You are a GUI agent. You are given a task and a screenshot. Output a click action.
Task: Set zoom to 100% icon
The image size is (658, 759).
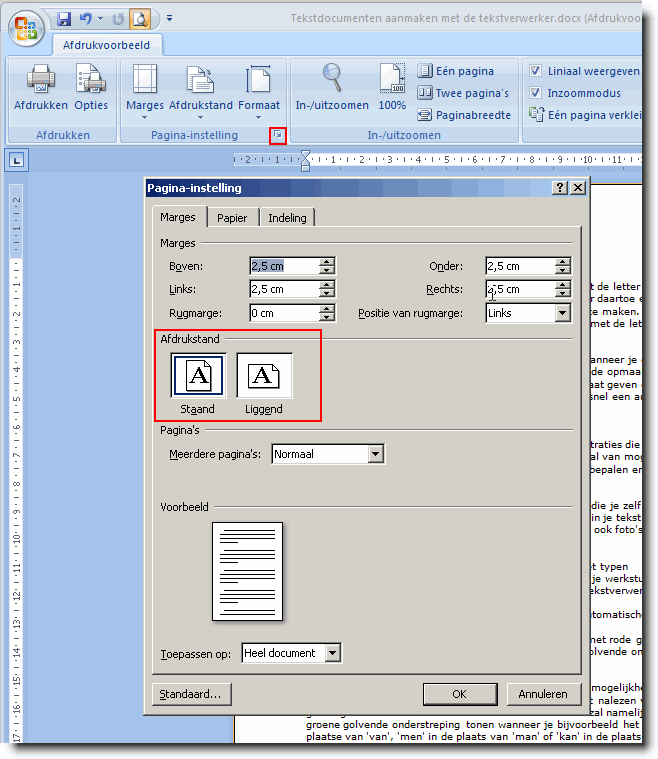pyautogui.click(x=392, y=80)
